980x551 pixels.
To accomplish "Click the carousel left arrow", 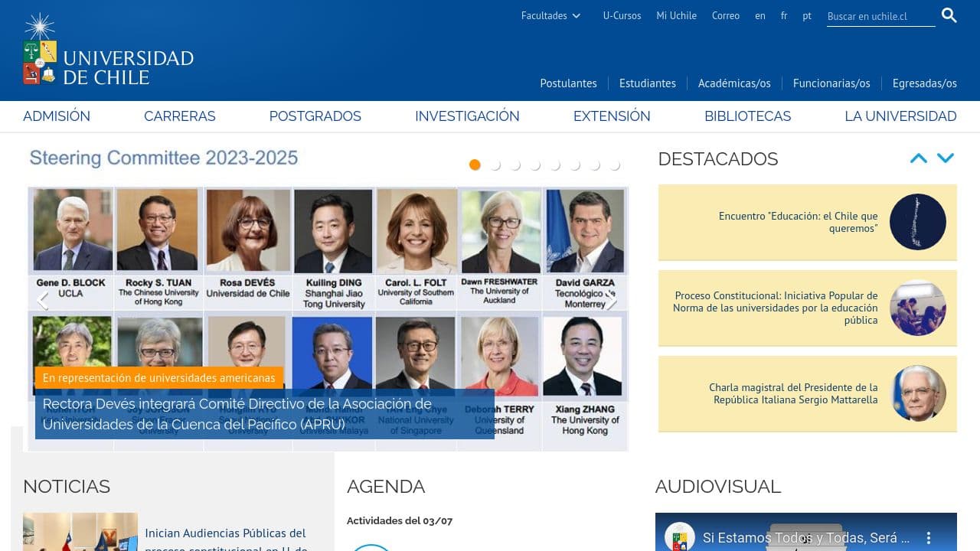I will [43, 301].
